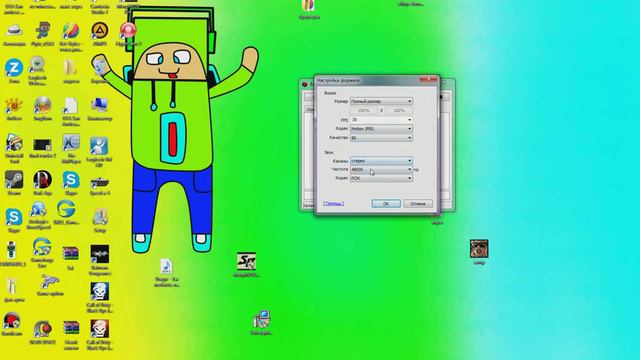
Task: Launch the ImgBurn disc shortcut
Action: (x=42, y=105)
